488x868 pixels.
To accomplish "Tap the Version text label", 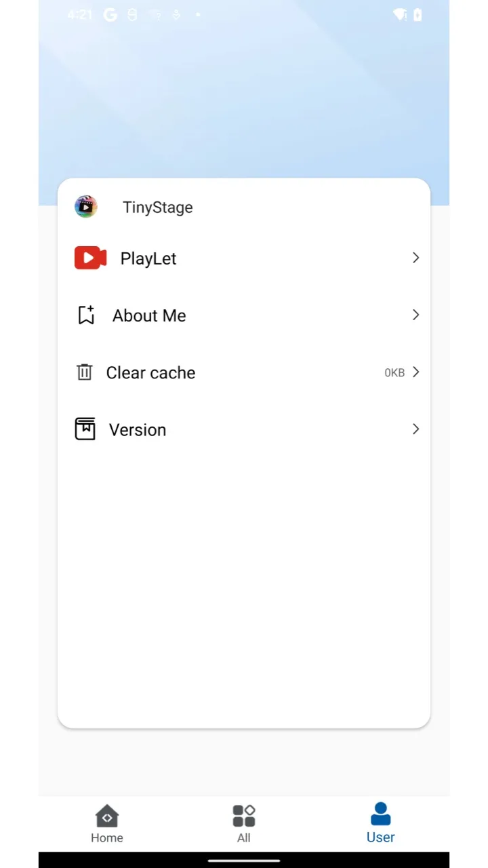I will click(x=138, y=430).
